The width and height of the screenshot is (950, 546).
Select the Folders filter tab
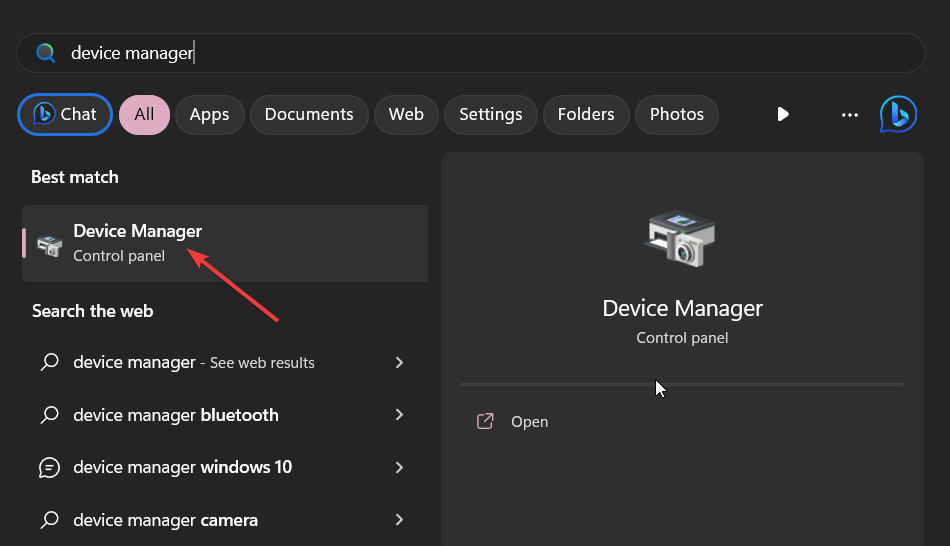[x=586, y=115]
